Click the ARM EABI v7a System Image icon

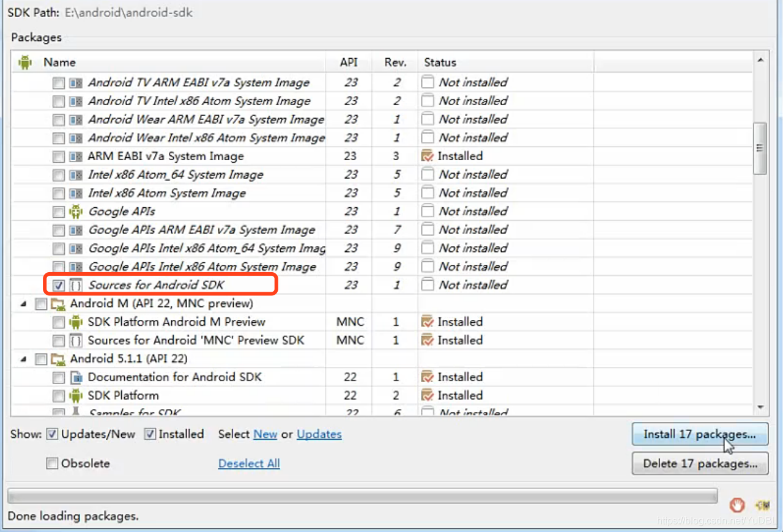[76, 157]
